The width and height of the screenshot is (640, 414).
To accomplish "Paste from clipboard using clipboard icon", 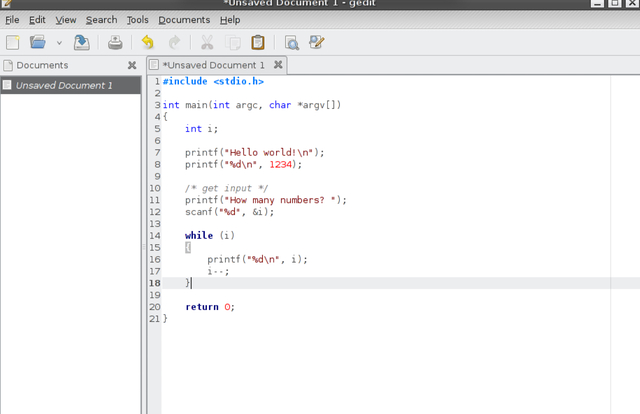I will [x=258, y=42].
